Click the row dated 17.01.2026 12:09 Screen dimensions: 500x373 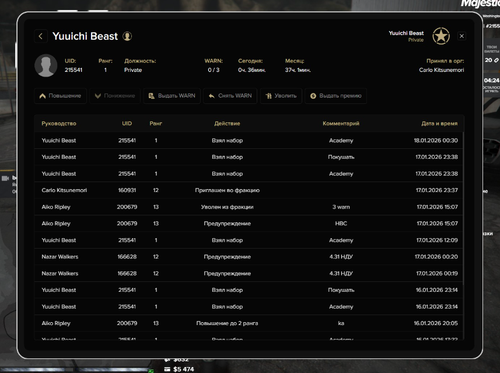[x=249, y=240]
